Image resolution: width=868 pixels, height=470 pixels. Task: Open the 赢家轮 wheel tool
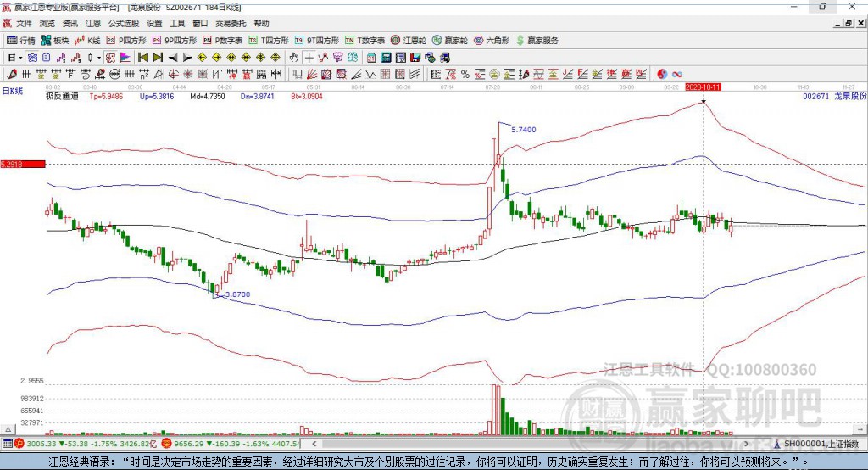pos(449,41)
